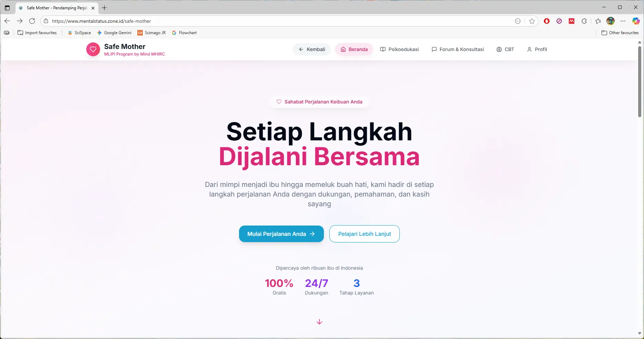
Task: Expand the Other favourites folder
Action: [620, 33]
